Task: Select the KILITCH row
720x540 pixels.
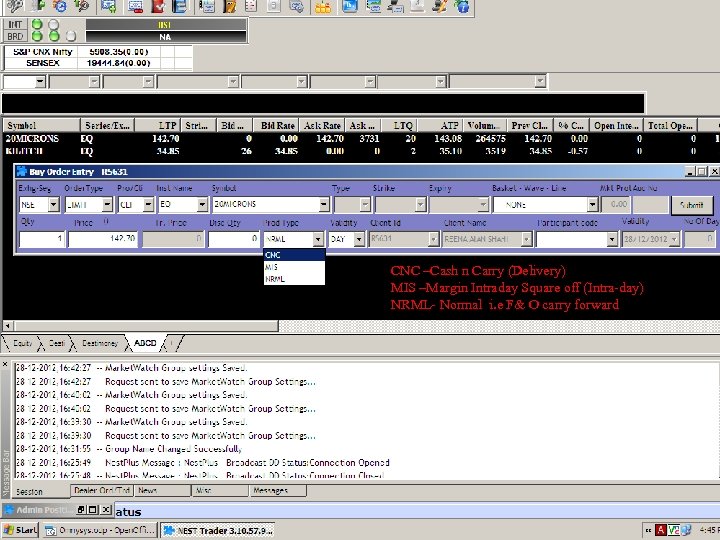Action: pos(360,151)
